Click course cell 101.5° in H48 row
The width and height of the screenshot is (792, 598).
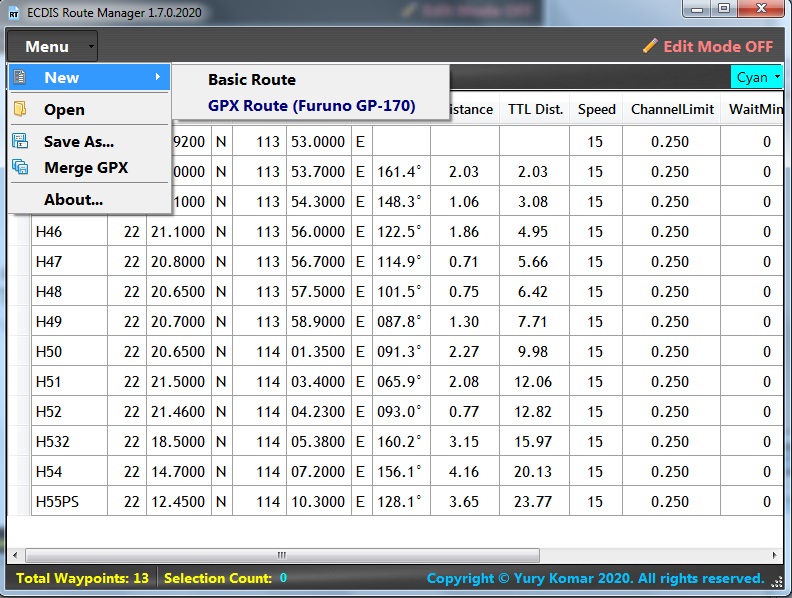[x=401, y=291]
